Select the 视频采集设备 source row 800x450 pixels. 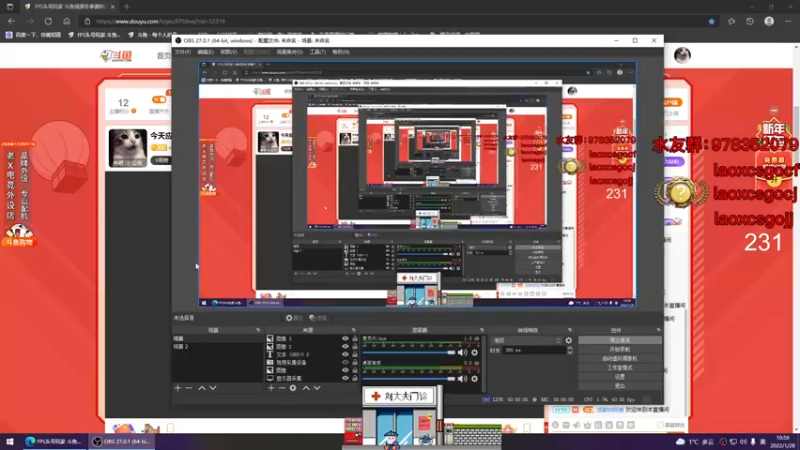(x=311, y=362)
